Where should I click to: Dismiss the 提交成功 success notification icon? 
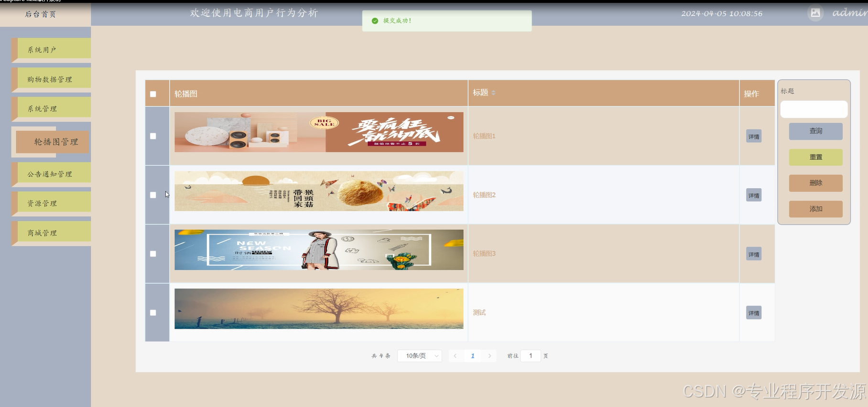click(x=375, y=21)
